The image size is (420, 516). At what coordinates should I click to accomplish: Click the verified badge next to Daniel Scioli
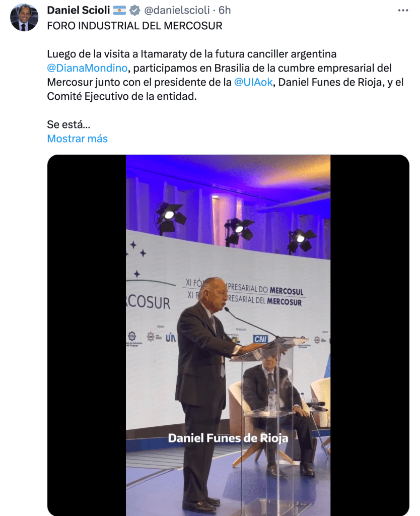134,11
